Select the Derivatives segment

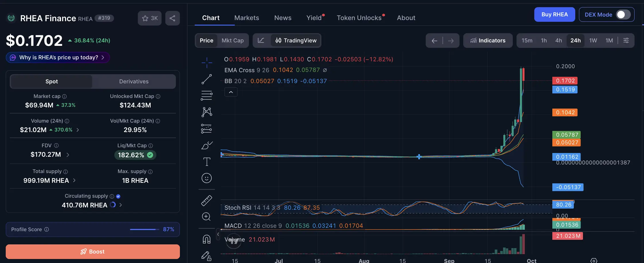pyautogui.click(x=134, y=81)
